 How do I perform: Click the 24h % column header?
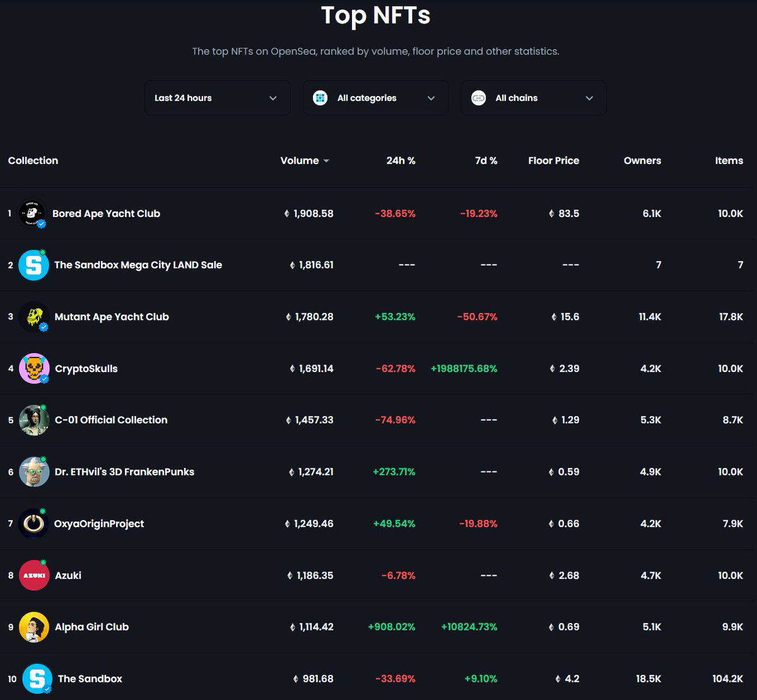[401, 161]
